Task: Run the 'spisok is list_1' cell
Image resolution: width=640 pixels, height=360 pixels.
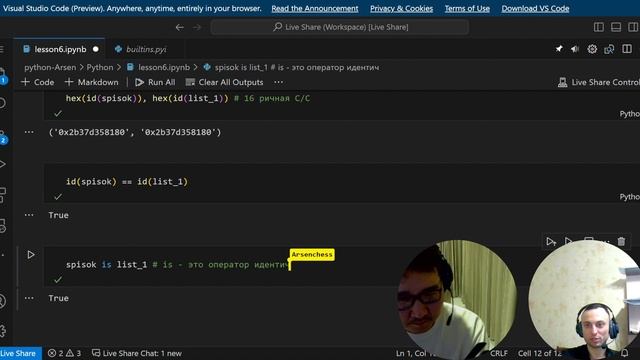Action: tap(31, 255)
